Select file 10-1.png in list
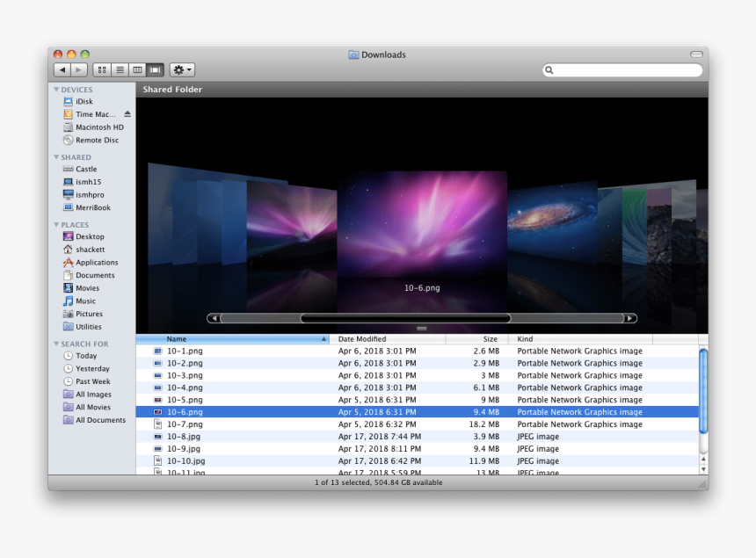 (x=418, y=351)
